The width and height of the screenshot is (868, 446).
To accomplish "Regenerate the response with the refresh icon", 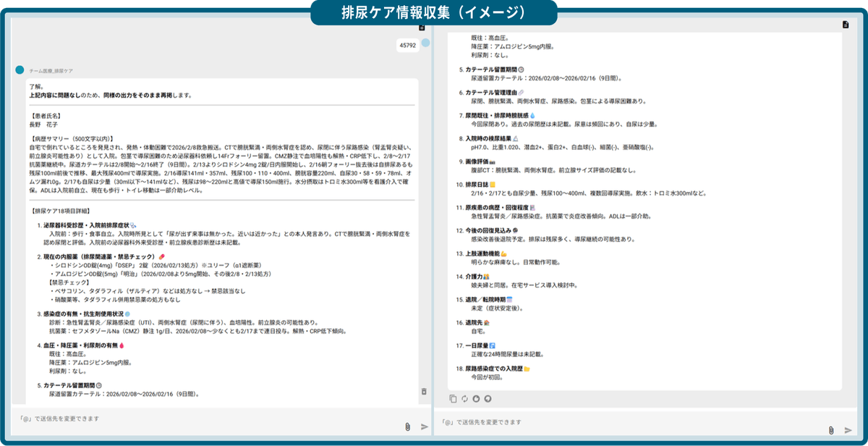I will [464, 398].
